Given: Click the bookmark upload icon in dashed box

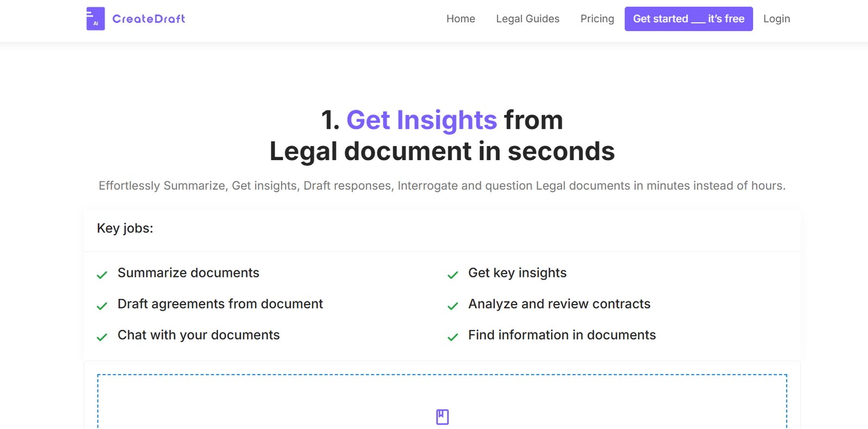Looking at the screenshot, I should [x=442, y=417].
